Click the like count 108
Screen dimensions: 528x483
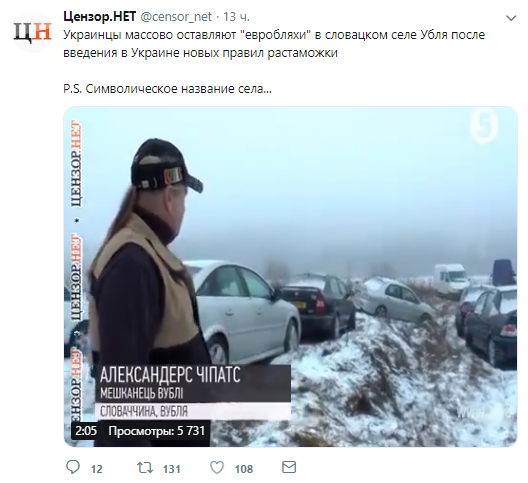pyautogui.click(x=244, y=469)
